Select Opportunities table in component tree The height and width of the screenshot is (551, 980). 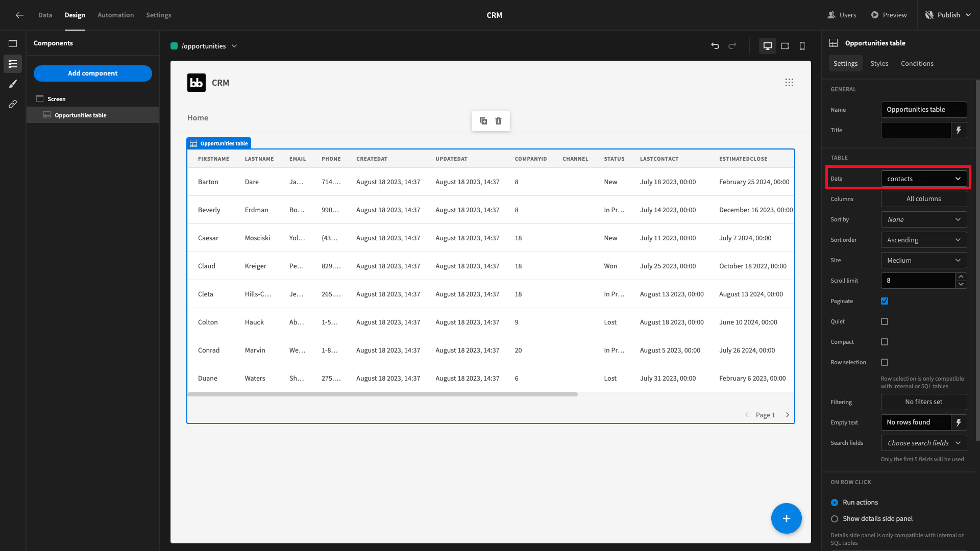coord(93,115)
